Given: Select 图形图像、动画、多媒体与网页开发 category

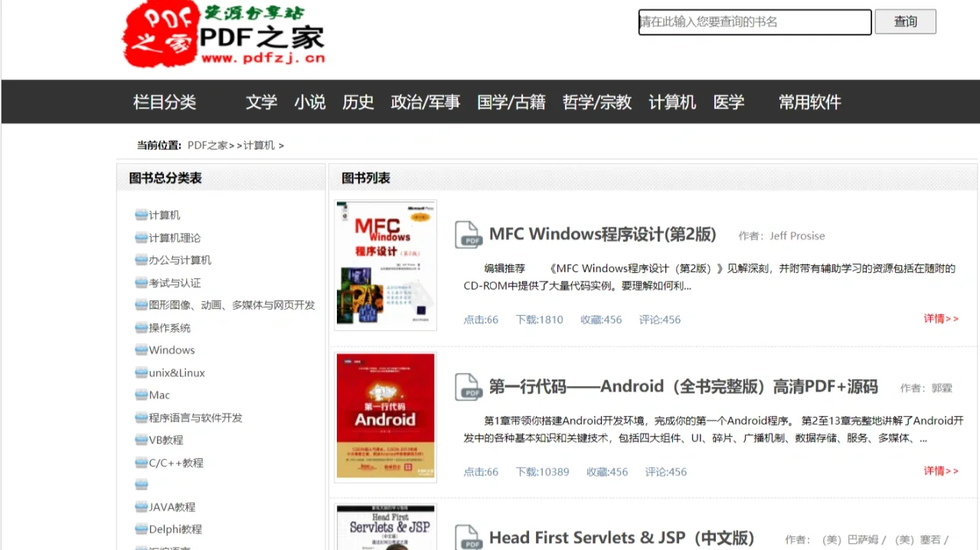Looking at the screenshot, I should pos(232,305).
